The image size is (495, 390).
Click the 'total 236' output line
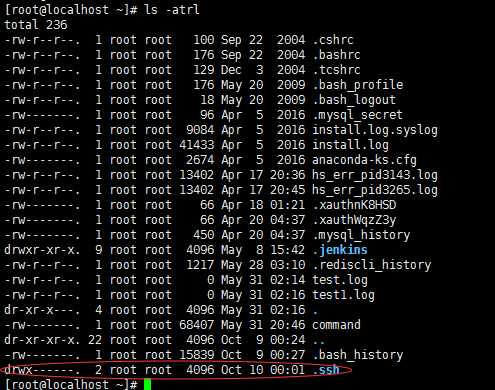pyautogui.click(x=36, y=25)
